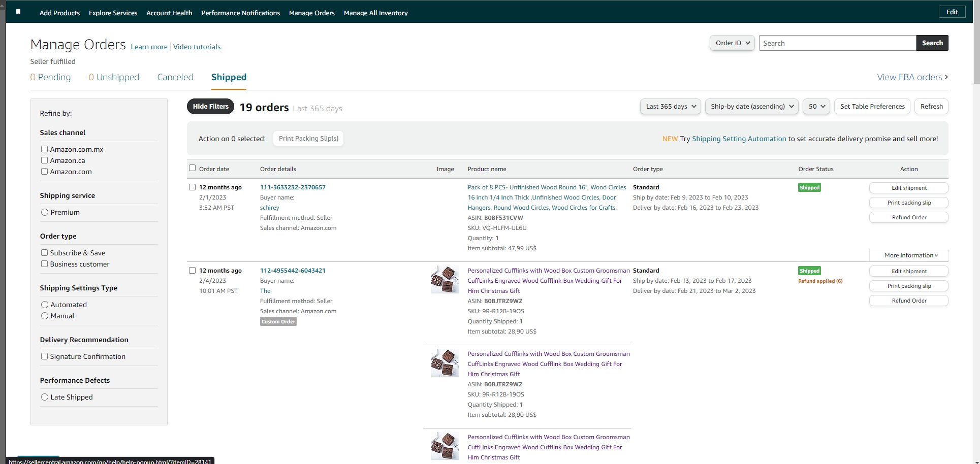Open the buyer name link The
Image resolution: width=980 pixels, height=464 pixels.
pyautogui.click(x=265, y=291)
